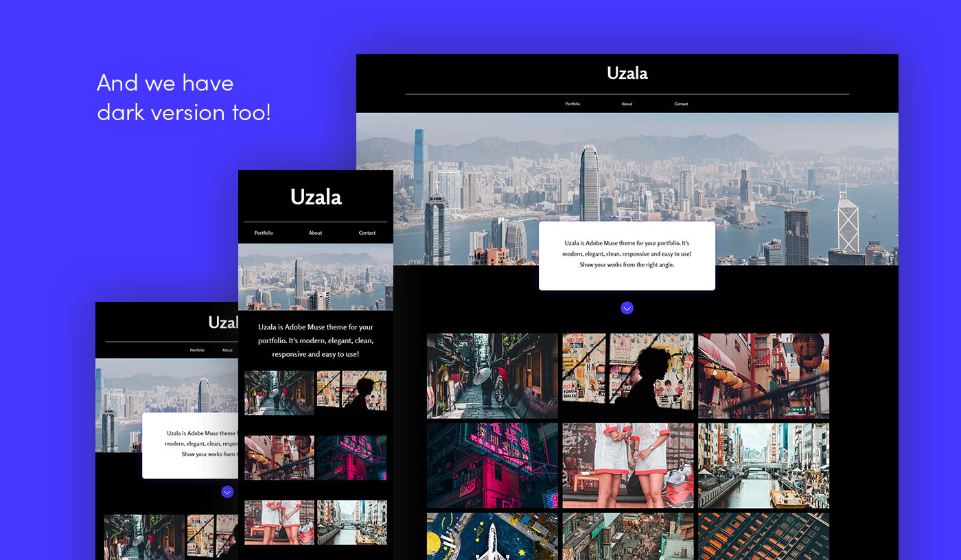Viewport: 961px width, 560px height.
Task: Click the scroll-down chevron in the tablet mockup
Action: click(x=227, y=492)
